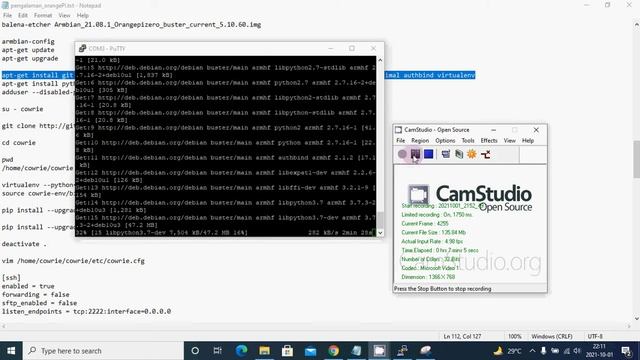This screenshot has height=360, width=640.
Task: Open the Notepad Format menu
Action: point(43,15)
